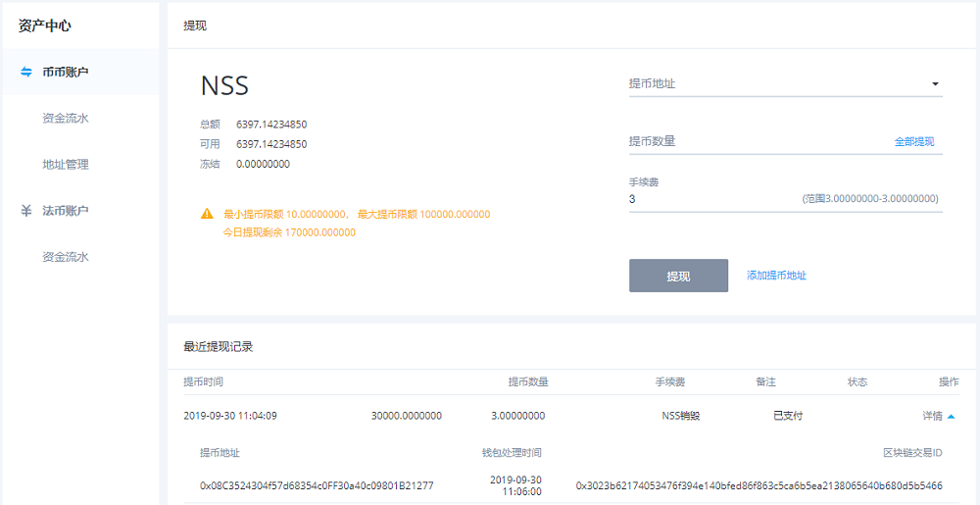The width and height of the screenshot is (980, 505).
Task: Click the NSS coin heading
Action: pos(224,85)
